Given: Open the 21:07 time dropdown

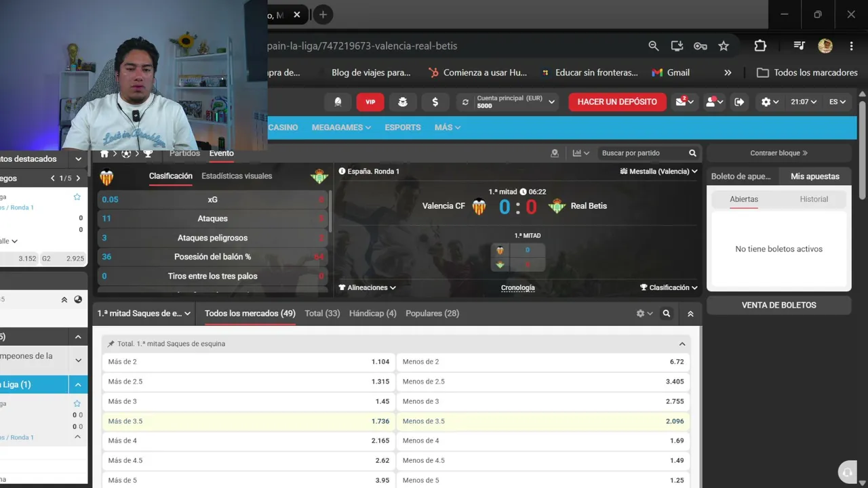Looking at the screenshot, I should click(x=805, y=102).
